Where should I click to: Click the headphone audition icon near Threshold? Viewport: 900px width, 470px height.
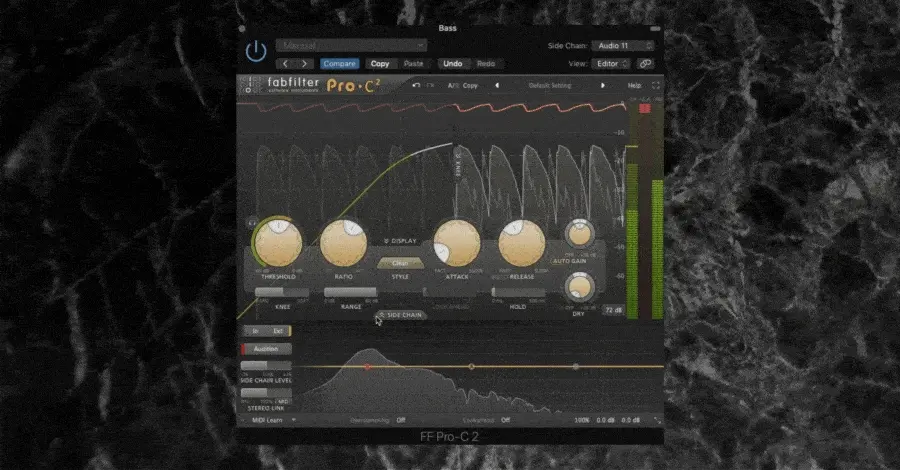(252, 222)
